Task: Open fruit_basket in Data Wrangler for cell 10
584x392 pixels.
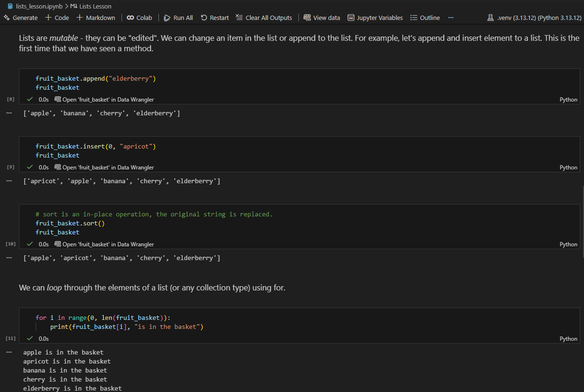Action: tap(104, 244)
